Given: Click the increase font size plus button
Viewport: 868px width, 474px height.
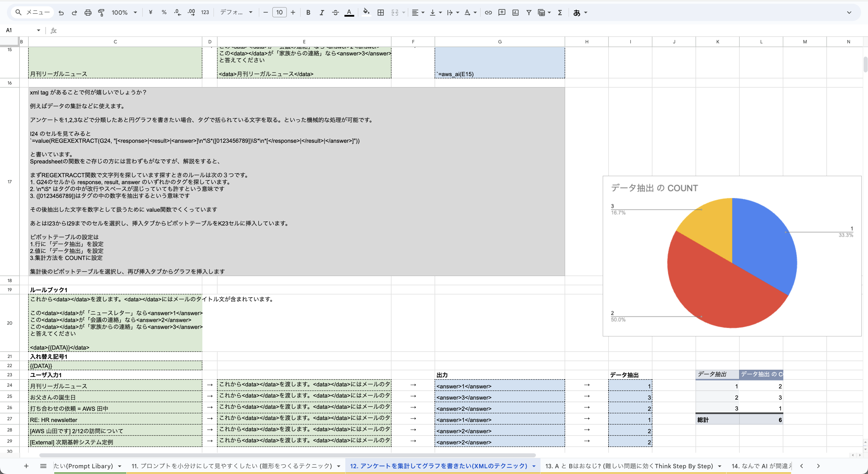Looking at the screenshot, I should 293,12.
